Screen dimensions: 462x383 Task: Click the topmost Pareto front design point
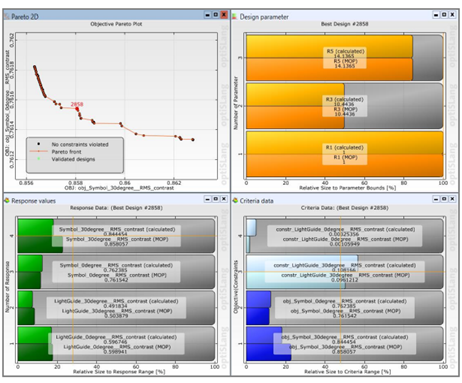[34, 67]
